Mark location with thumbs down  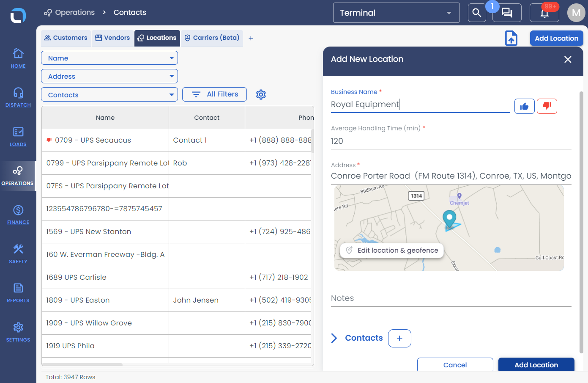pyautogui.click(x=547, y=106)
